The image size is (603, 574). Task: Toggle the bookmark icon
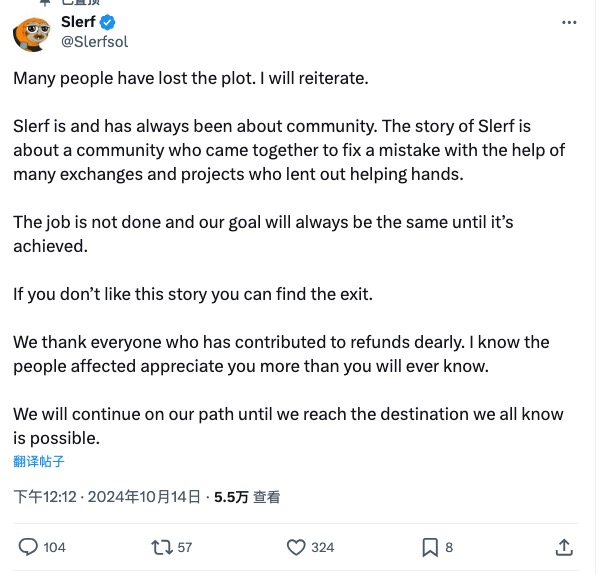[x=430, y=547]
